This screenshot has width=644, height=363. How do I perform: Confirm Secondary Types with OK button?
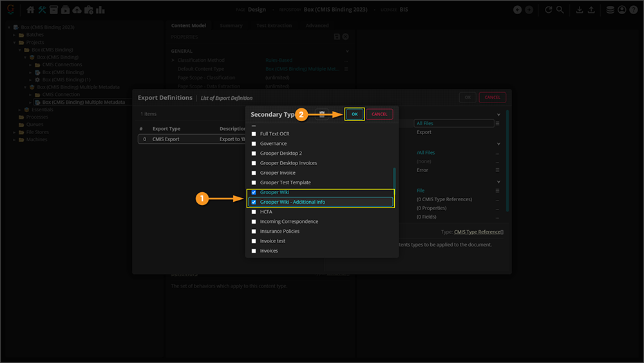pos(354,114)
